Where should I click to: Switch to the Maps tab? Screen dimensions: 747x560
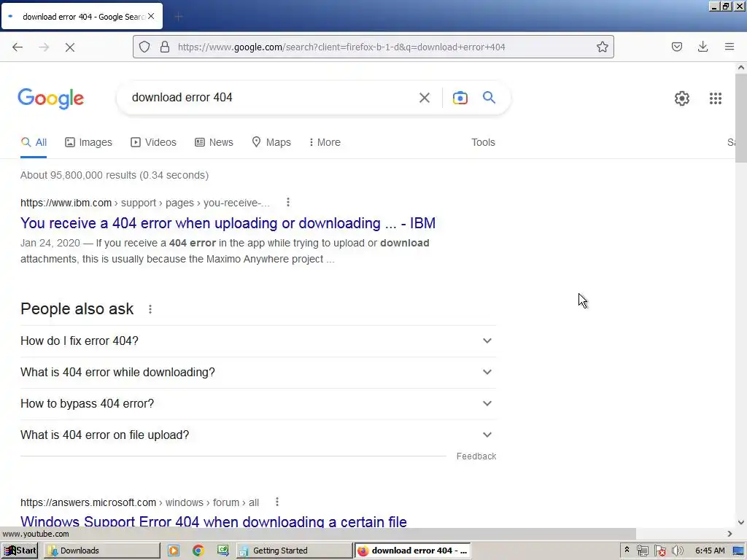coord(271,142)
